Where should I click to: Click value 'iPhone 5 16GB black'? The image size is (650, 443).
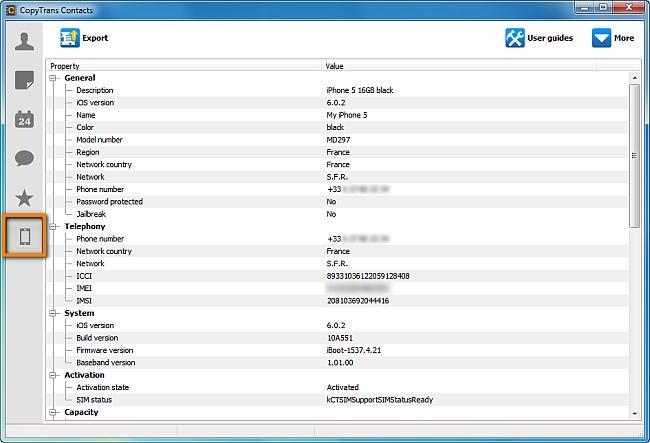[x=360, y=90]
